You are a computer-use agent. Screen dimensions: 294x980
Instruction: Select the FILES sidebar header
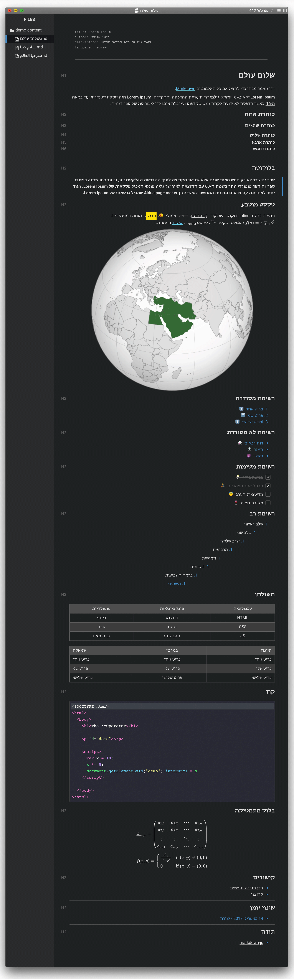coord(29,19)
